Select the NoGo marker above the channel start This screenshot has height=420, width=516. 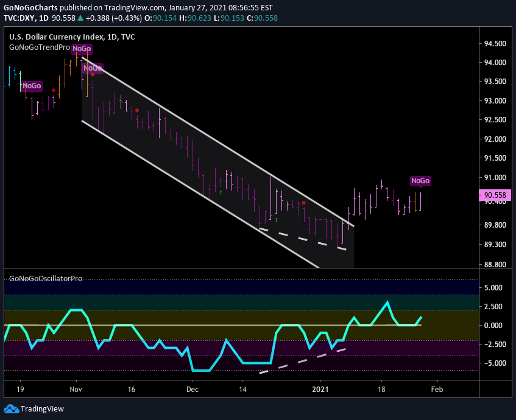(x=92, y=68)
